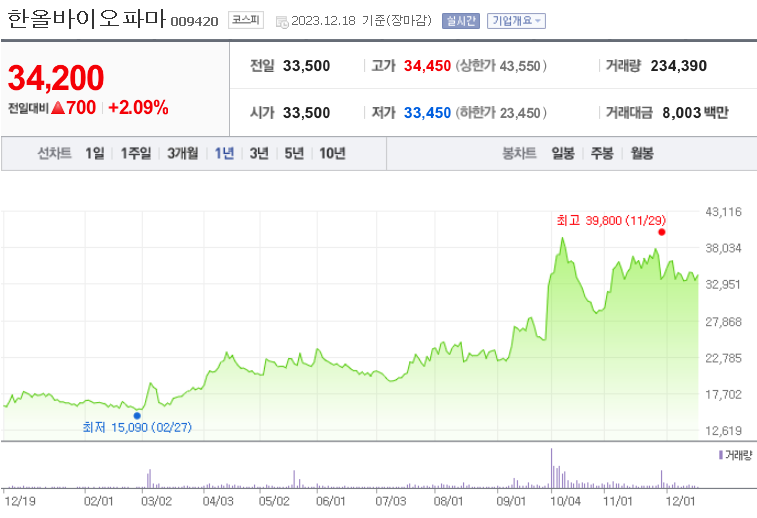757x518 pixels.
Task: Click the 38,034 price axis label
Action: pyautogui.click(x=723, y=248)
